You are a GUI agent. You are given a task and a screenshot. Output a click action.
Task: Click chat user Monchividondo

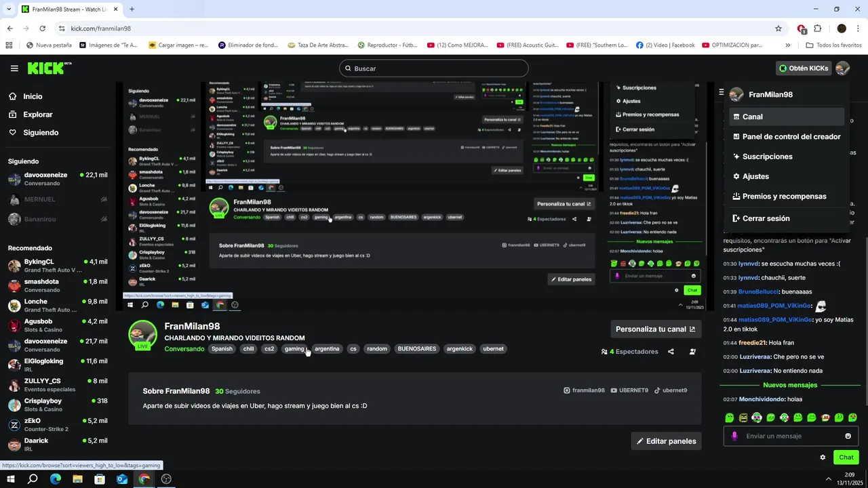(x=762, y=399)
